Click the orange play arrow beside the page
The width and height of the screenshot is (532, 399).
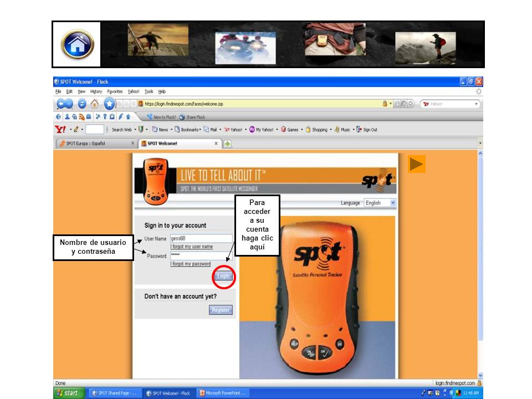pyautogui.click(x=417, y=164)
